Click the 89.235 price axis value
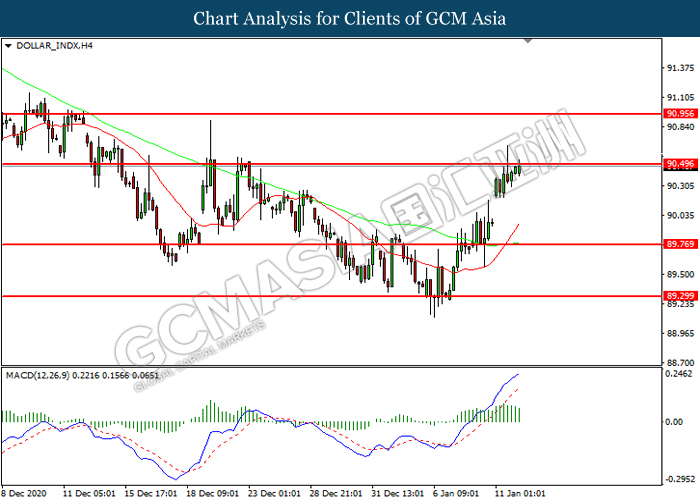The image size is (700, 500). coord(680,304)
